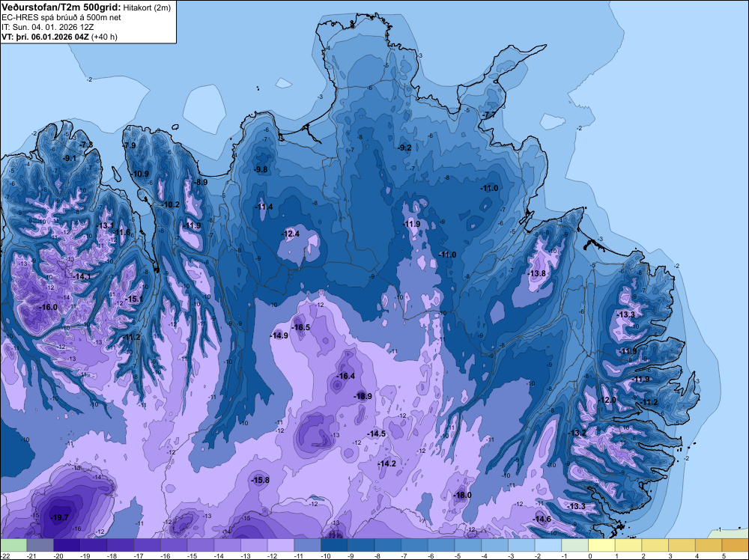Select the -16.4 temperature label

[345, 376]
